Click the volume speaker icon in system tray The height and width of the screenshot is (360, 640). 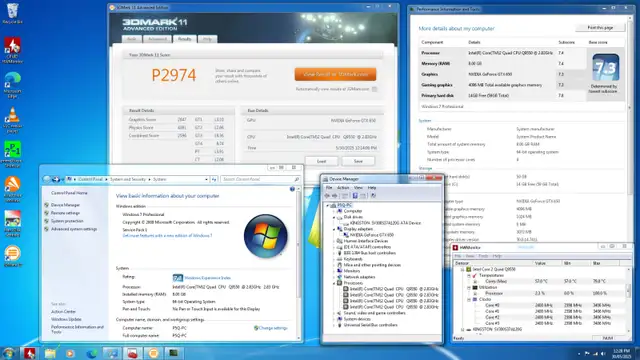point(603,353)
